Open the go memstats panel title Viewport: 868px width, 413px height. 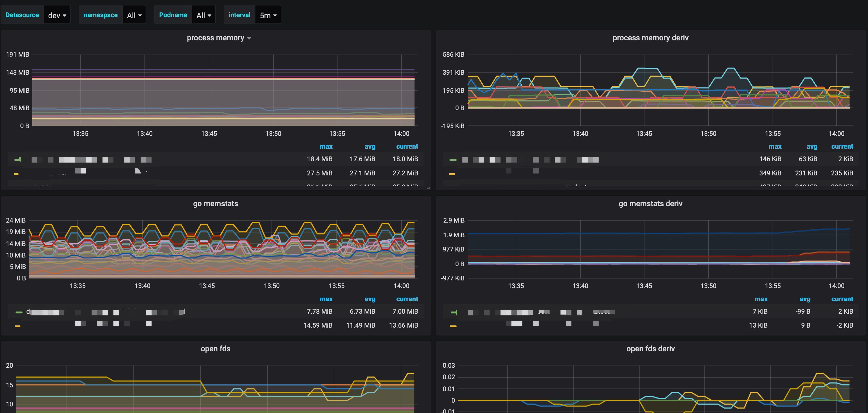coord(216,203)
